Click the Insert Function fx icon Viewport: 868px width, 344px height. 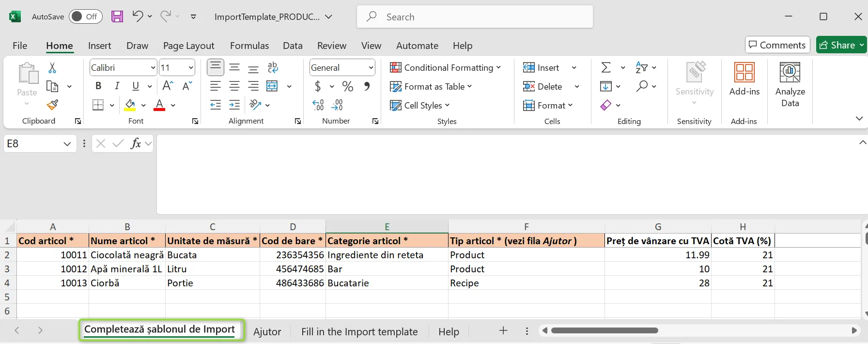pyautogui.click(x=136, y=143)
